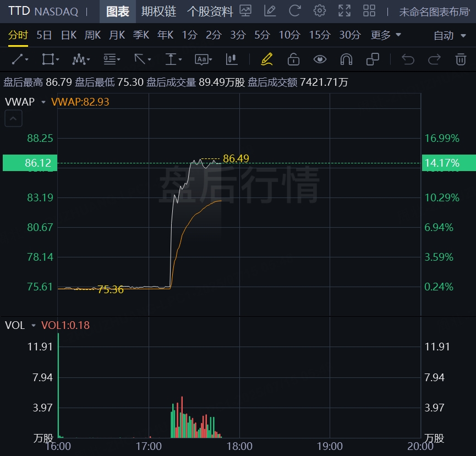Viewport: 476px width, 456px height.
Task: Click the yellow highlighter pen icon
Action: pos(267,59)
